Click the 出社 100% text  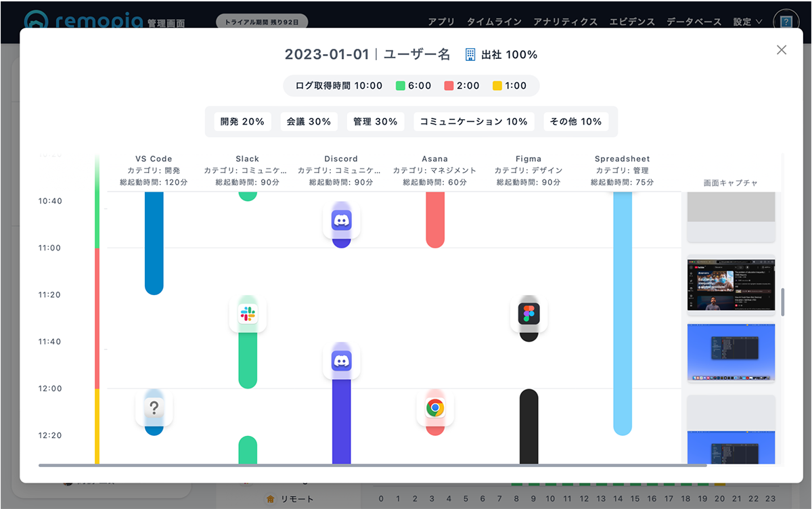coord(509,55)
